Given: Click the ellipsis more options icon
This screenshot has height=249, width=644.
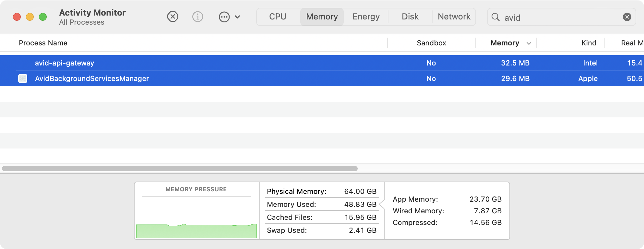Looking at the screenshot, I should (x=224, y=17).
